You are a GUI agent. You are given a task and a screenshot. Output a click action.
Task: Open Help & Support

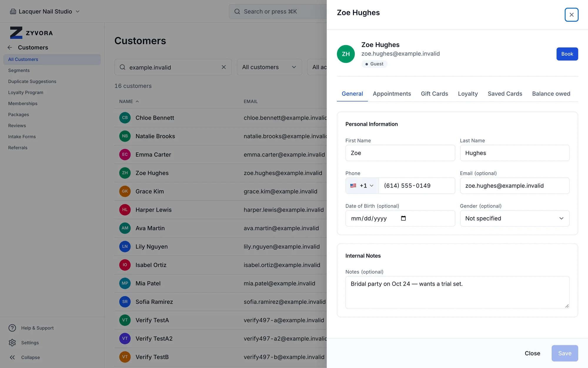(x=31, y=328)
